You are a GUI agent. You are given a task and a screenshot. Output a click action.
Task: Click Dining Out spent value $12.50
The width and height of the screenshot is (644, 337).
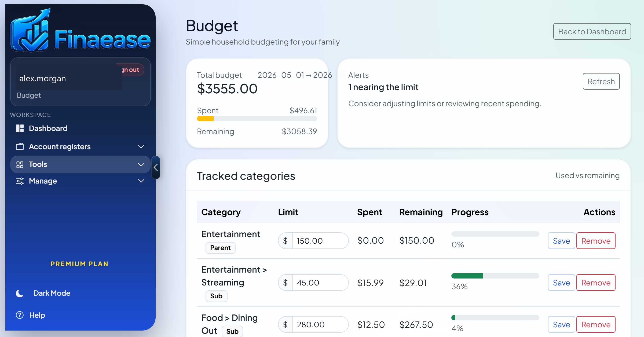371,325
